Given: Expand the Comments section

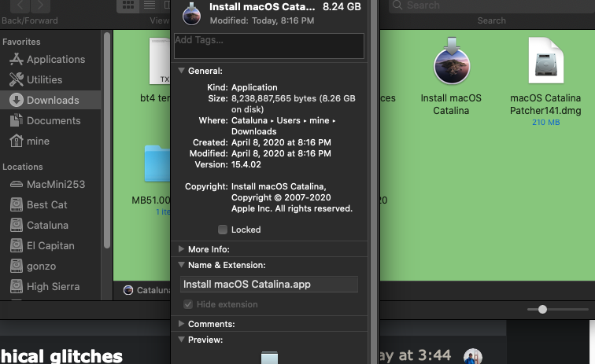Looking at the screenshot, I should pos(181,324).
